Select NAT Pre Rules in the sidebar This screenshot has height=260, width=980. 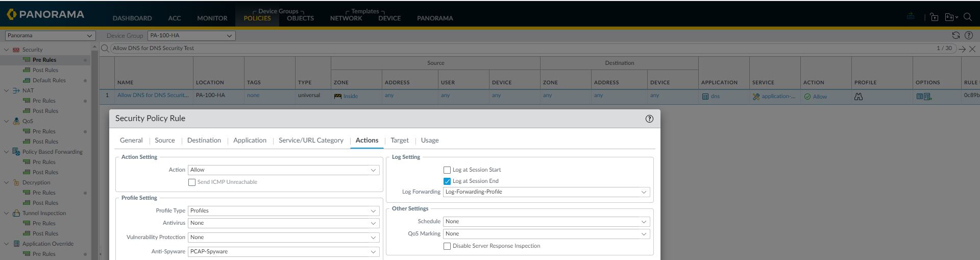pyautogui.click(x=44, y=101)
